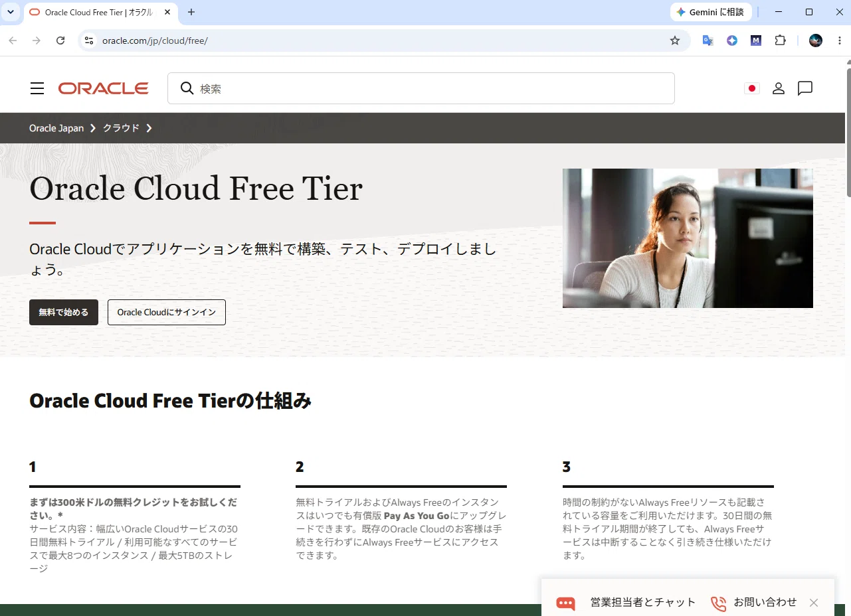Bookmark this page with the star icon

click(675, 40)
